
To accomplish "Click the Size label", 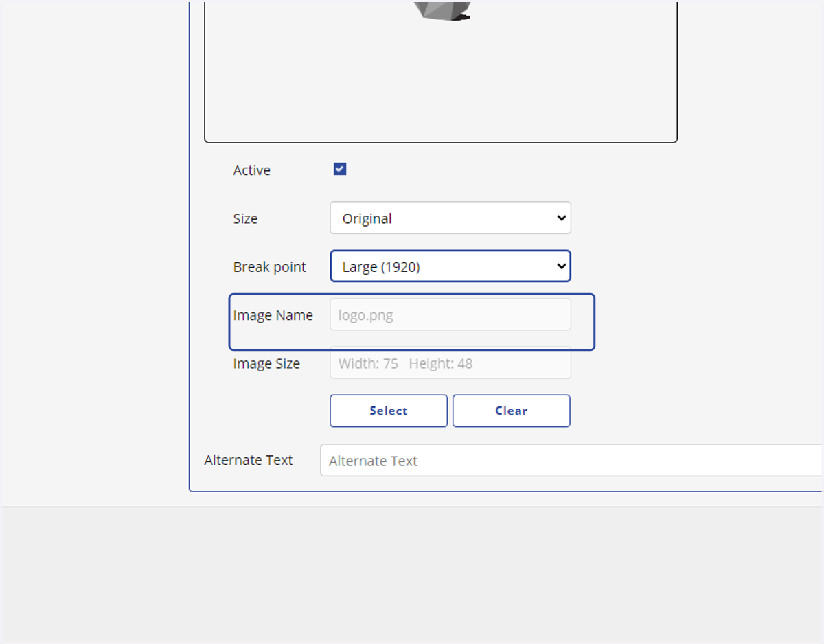I will point(245,219).
